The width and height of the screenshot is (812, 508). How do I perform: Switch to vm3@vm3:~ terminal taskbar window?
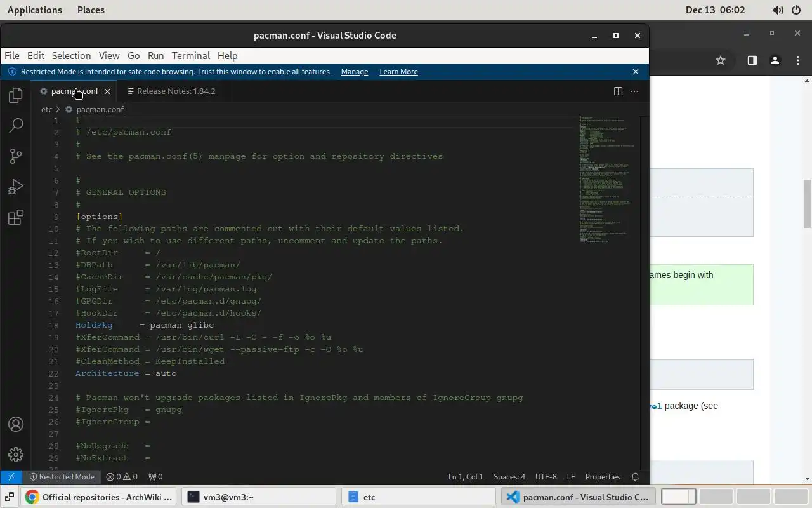point(260,497)
